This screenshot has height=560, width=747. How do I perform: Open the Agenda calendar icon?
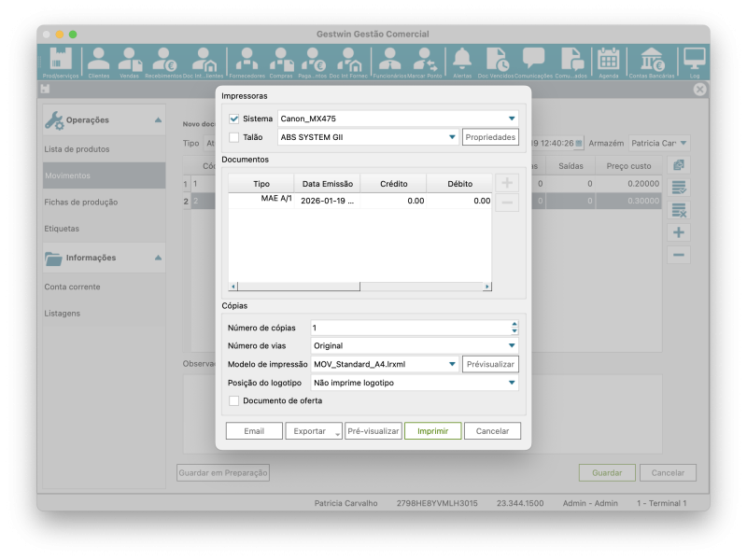pyautogui.click(x=608, y=62)
